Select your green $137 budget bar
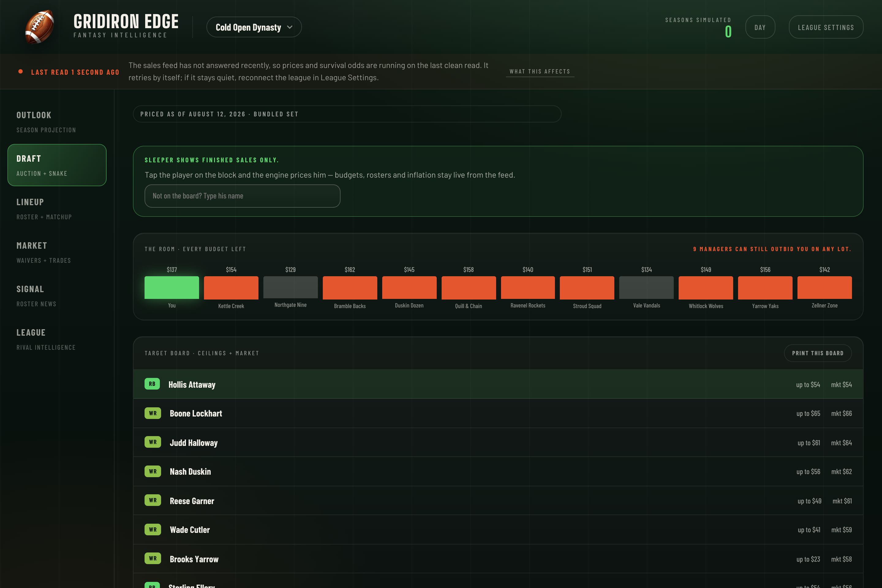 point(172,288)
